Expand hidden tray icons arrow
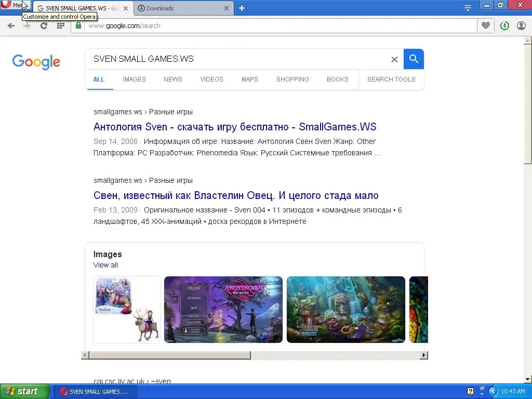This screenshot has height=399, width=532. (x=493, y=392)
